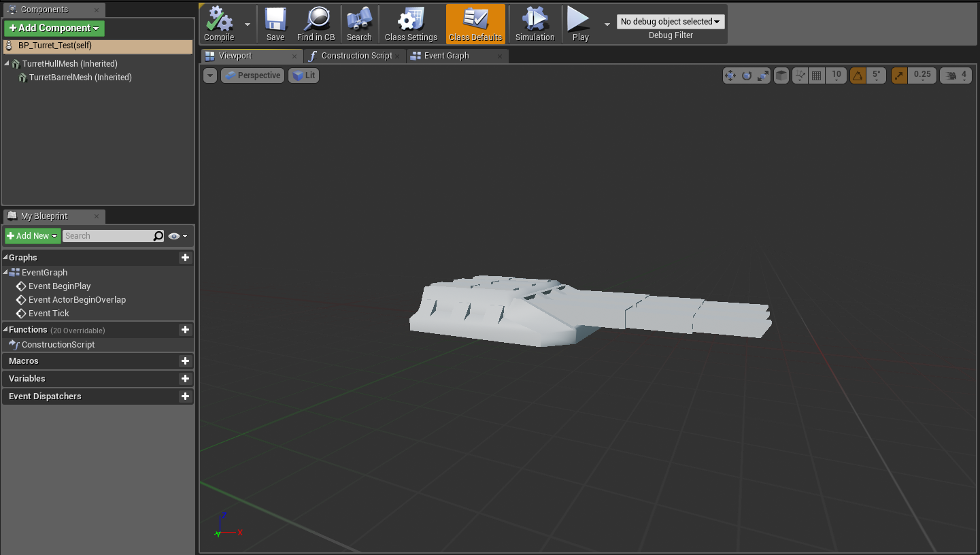Expand the Variables section
Image resolution: width=980 pixels, height=555 pixels.
tap(27, 379)
